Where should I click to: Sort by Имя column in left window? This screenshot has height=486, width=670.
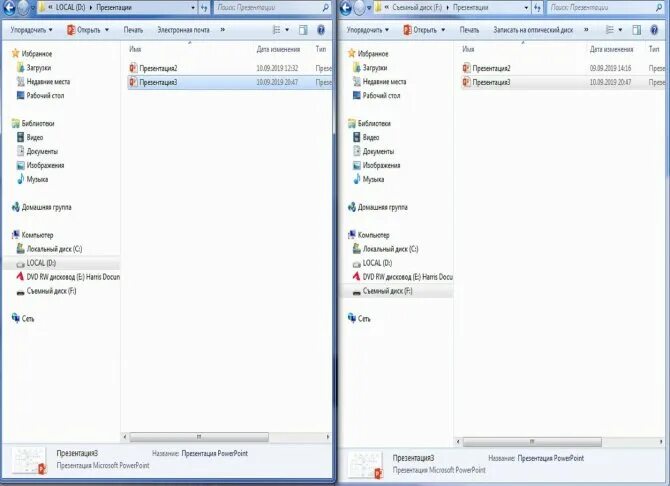tap(135, 50)
